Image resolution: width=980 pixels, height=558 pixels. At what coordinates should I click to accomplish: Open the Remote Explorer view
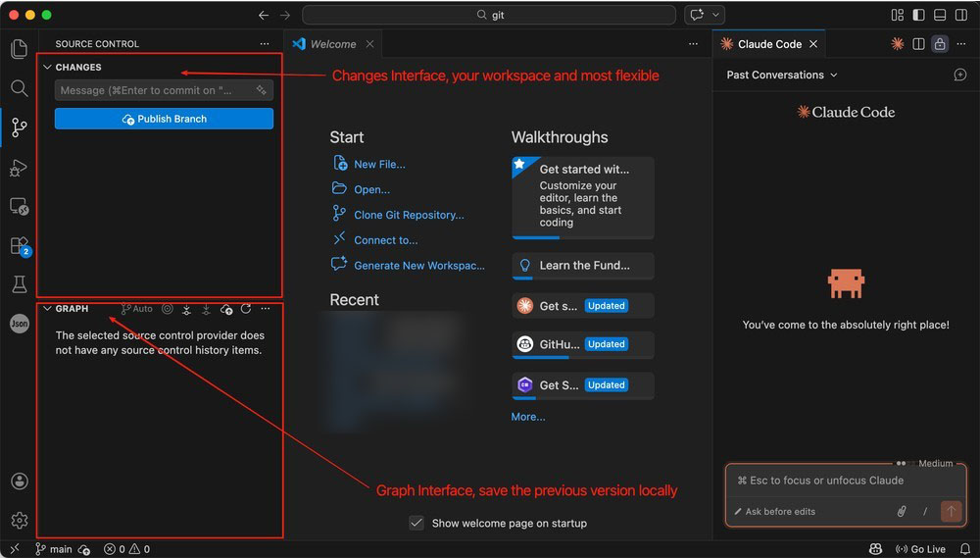[x=19, y=207]
